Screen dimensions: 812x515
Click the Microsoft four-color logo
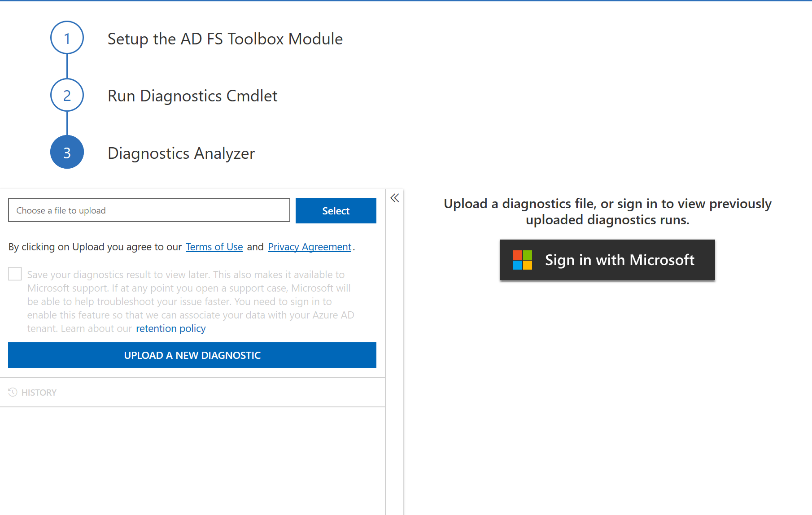[x=522, y=260]
